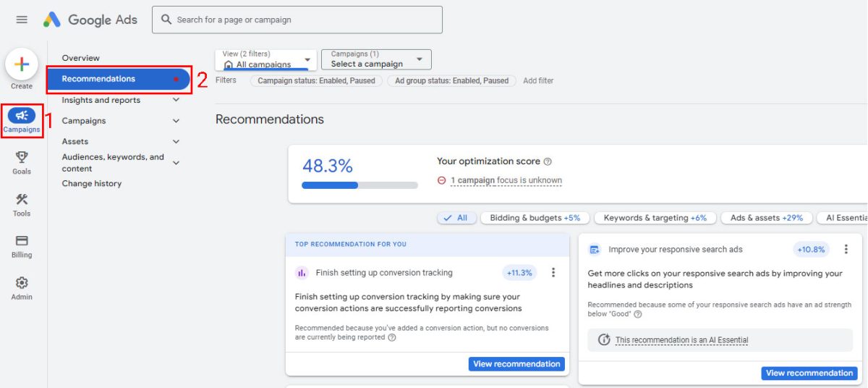
Task: Click the AI Essential info icon
Action: click(x=604, y=339)
